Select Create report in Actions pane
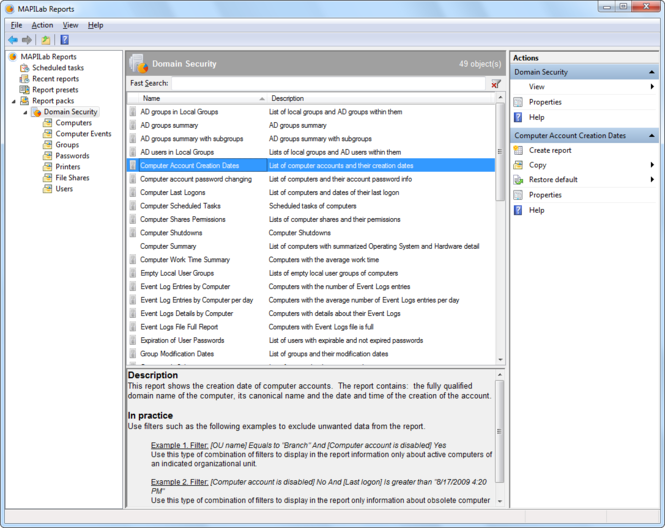Screen dimensions: 665x528 [x=550, y=151]
